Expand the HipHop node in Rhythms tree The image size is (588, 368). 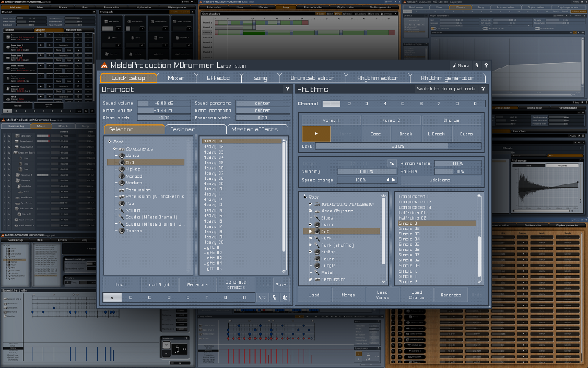[310, 252]
